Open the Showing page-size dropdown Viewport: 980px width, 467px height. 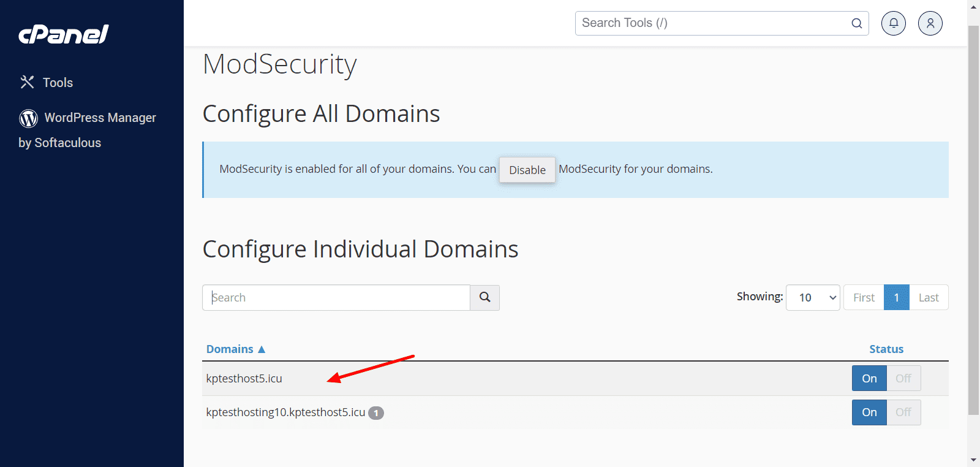click(812, 297)
